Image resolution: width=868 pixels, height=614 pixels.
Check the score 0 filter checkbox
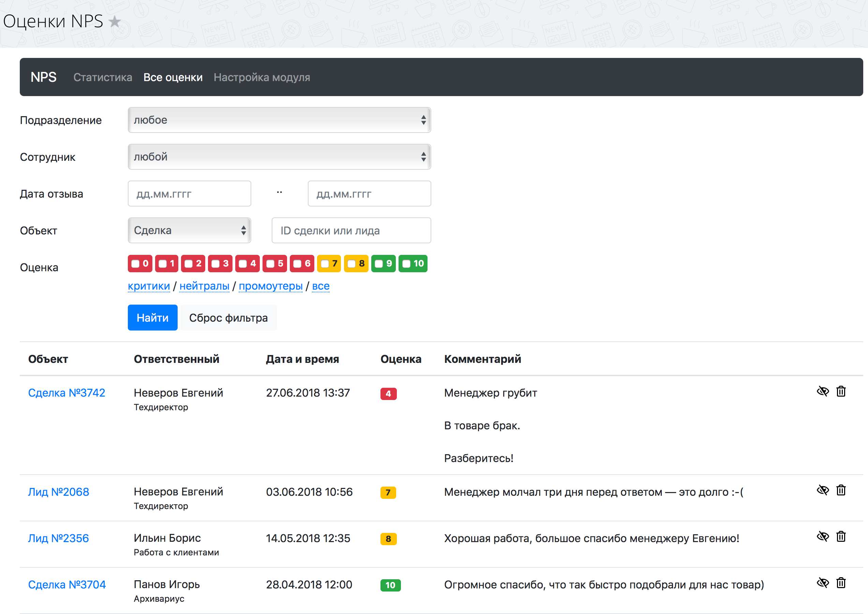135,264
